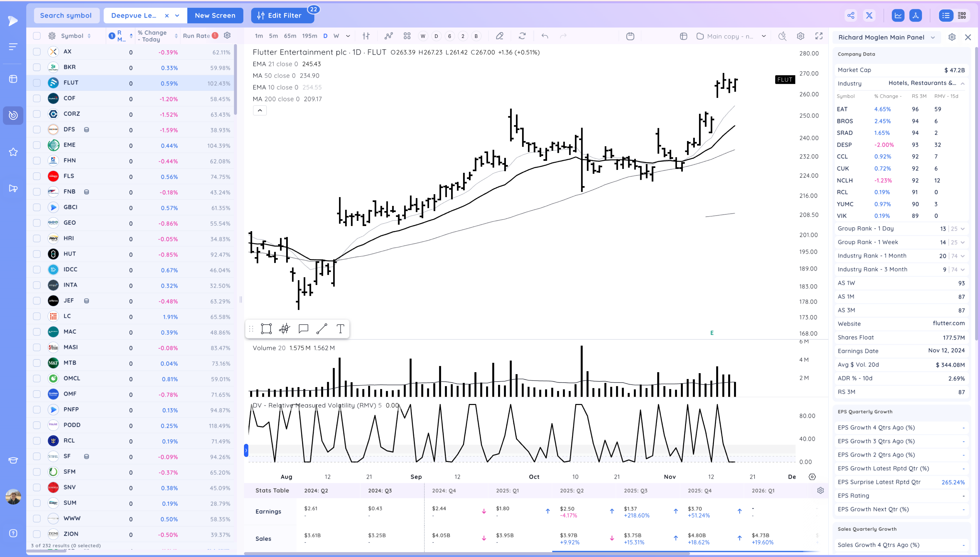The width and height of the screenshot is (980, 557).
Task: Select the bar chart style icon
Action: click(x=366, y=36)
